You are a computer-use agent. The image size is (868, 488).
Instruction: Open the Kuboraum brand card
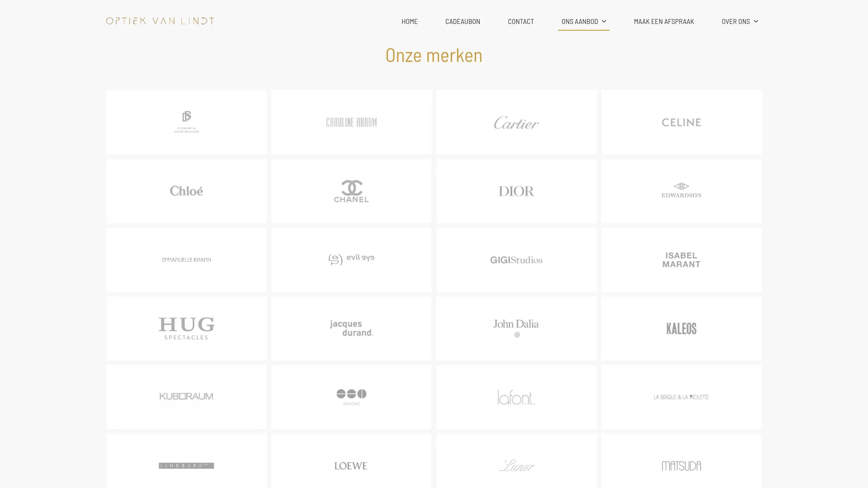coord(186,397)
